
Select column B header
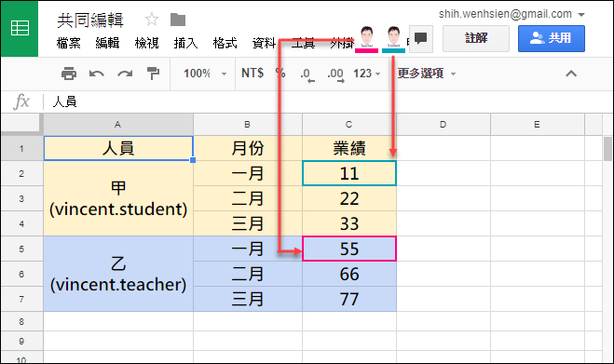(248, 125)
